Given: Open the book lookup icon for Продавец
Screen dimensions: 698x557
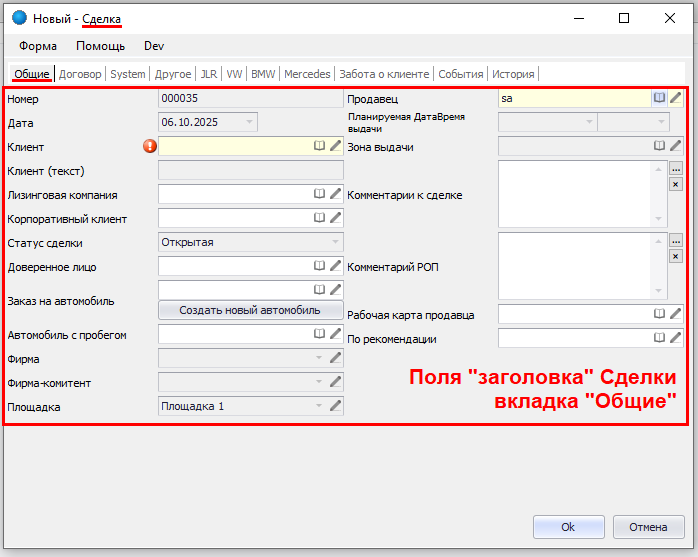Looking at the screenshot, I should (x=659, y=98).
